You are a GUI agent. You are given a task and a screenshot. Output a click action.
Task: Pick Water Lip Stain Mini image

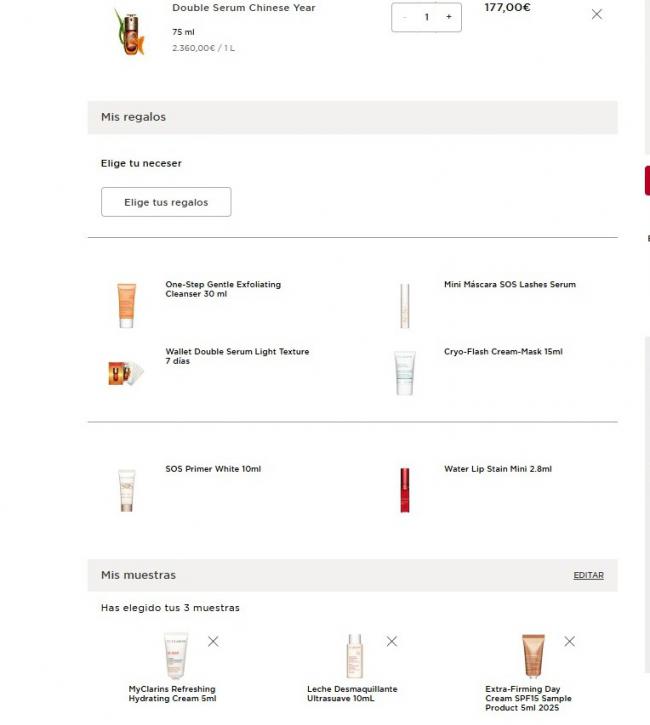[405, 490]
